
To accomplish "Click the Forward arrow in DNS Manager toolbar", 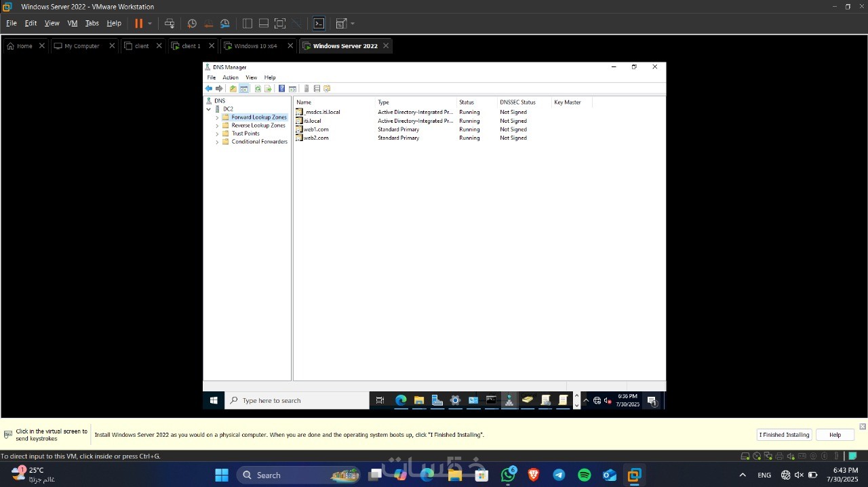I will (219, 89).
